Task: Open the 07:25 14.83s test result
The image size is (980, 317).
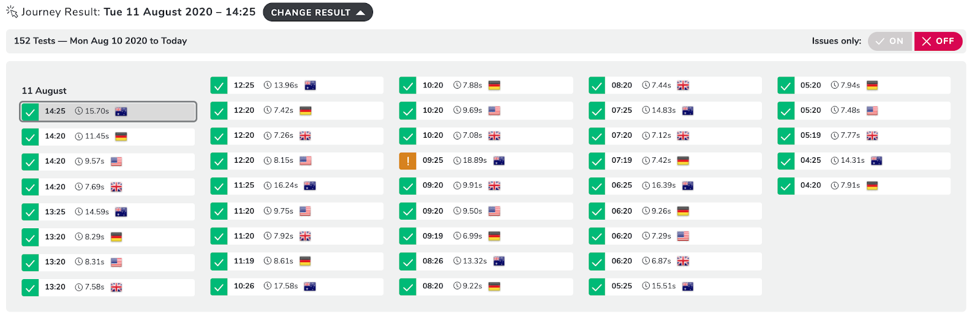Action: coord(674,111)
